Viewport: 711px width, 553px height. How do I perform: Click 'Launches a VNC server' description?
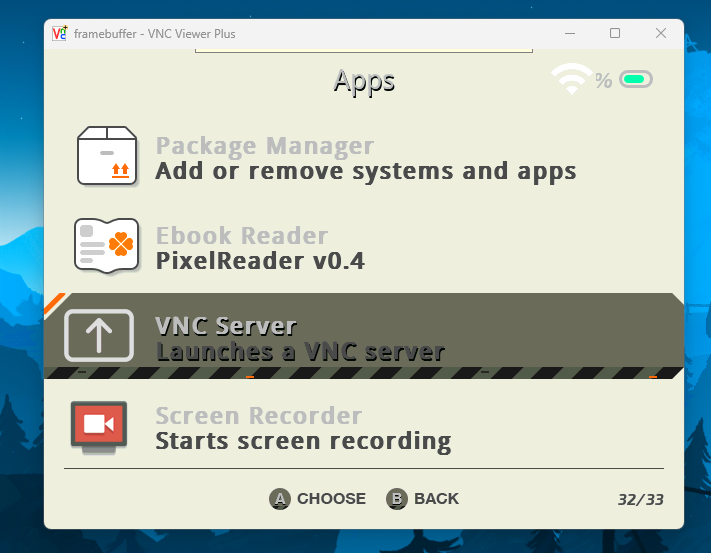tap(300, 351)
